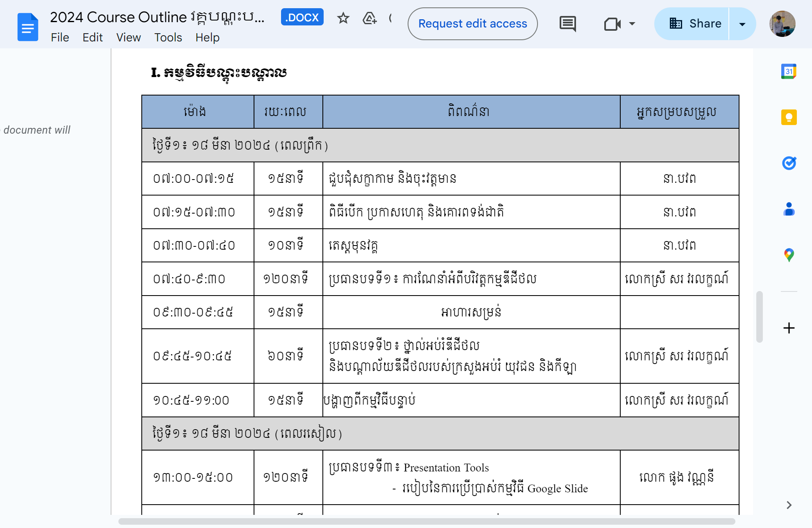This screenshot has width=812, height=528.
Task: Open Google Calendar side panel
Action: click(x=789, y=71)
